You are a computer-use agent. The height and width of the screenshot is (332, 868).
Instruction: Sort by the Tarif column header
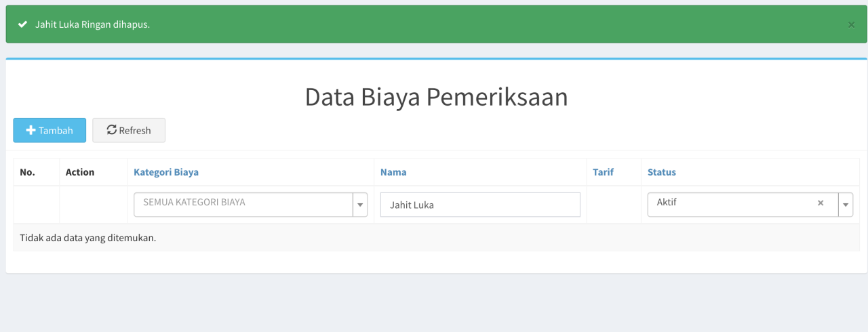point(603,172)
